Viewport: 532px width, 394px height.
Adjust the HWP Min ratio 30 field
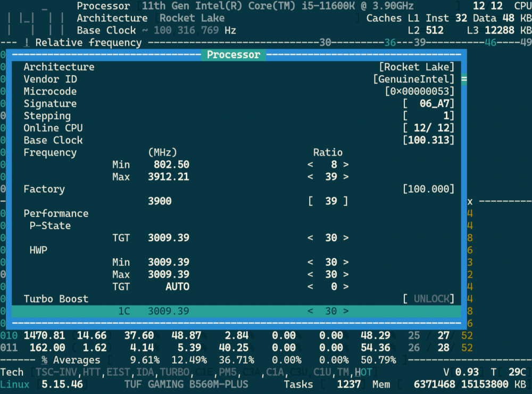click(x=328, y=262)
